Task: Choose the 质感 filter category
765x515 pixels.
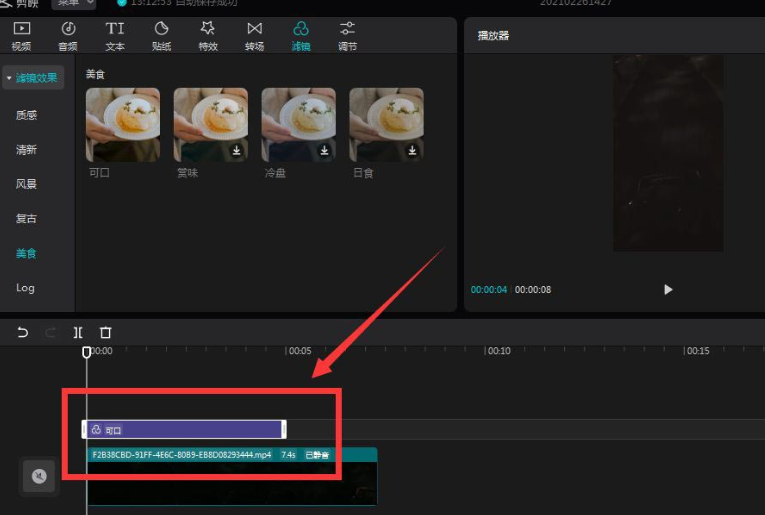Action: 26,115
